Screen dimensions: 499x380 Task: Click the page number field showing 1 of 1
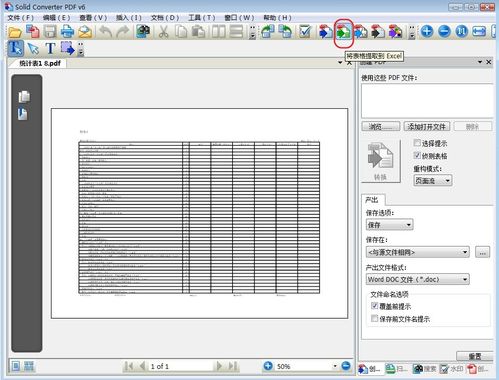tap(181, 366)
